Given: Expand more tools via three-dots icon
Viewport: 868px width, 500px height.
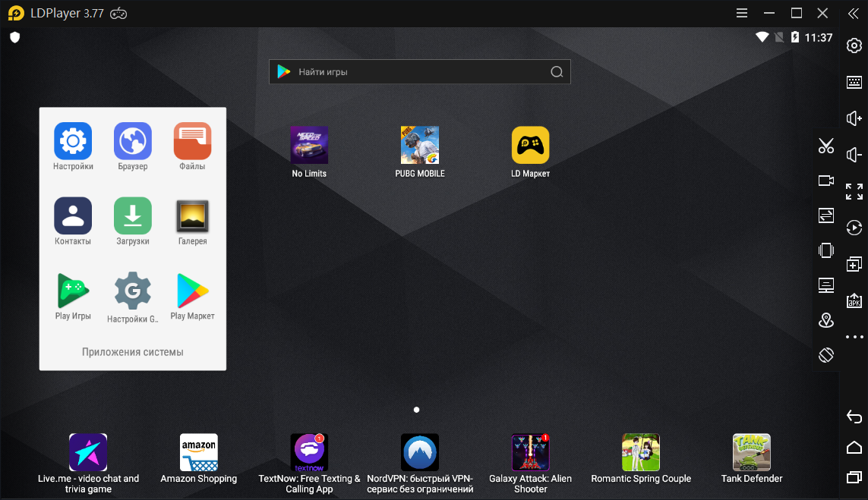Looking at the screenshot, I should [854, 337].
